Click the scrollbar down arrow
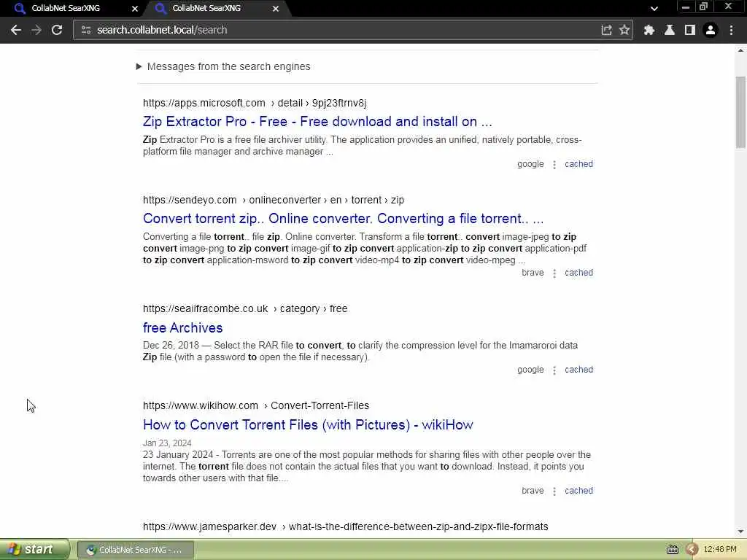Image resolution: width=747 pixels, height=560 pixels. [x=740, y=532]
